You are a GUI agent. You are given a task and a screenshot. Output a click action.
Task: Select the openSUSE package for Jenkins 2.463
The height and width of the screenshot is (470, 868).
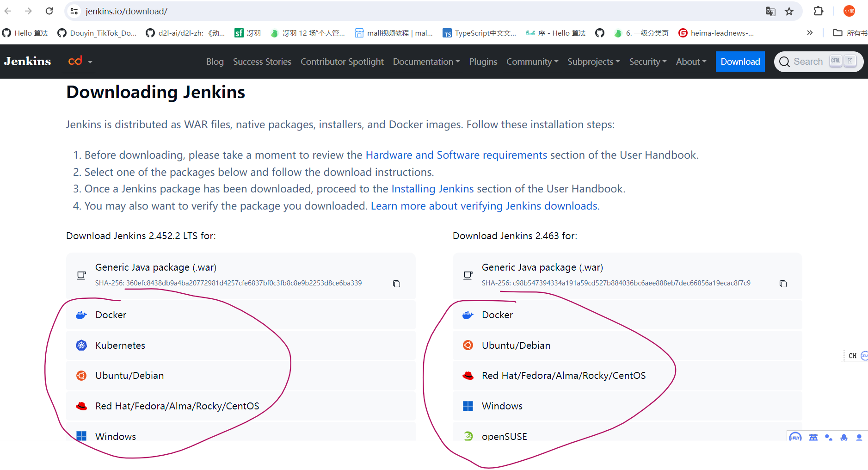click(504, 436)
